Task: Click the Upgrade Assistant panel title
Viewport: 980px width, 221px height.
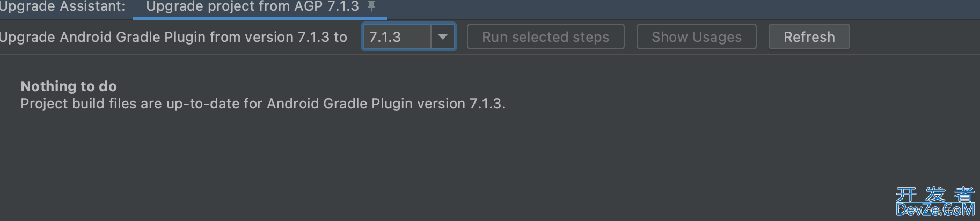Action: coord(62,7)
